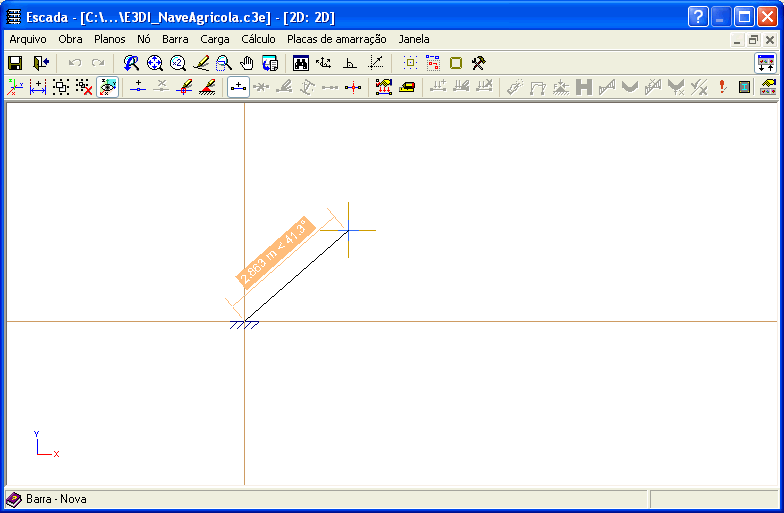
Task: Click the red and blue nodes path icon
Action: coord(433,63)
